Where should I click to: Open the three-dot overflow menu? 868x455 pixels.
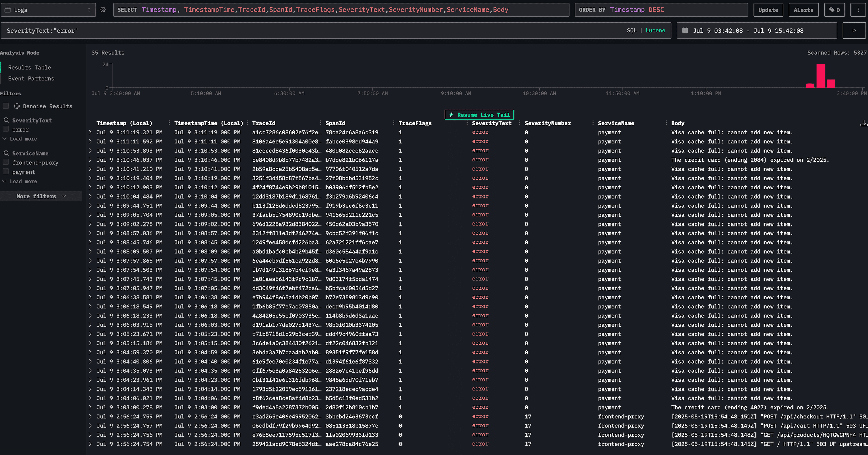pos(858,10)
